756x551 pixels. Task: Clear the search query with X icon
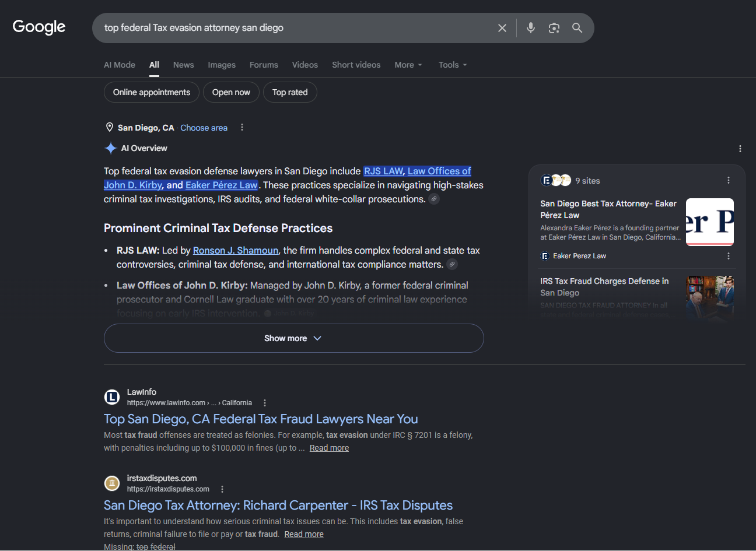(502, 28)
